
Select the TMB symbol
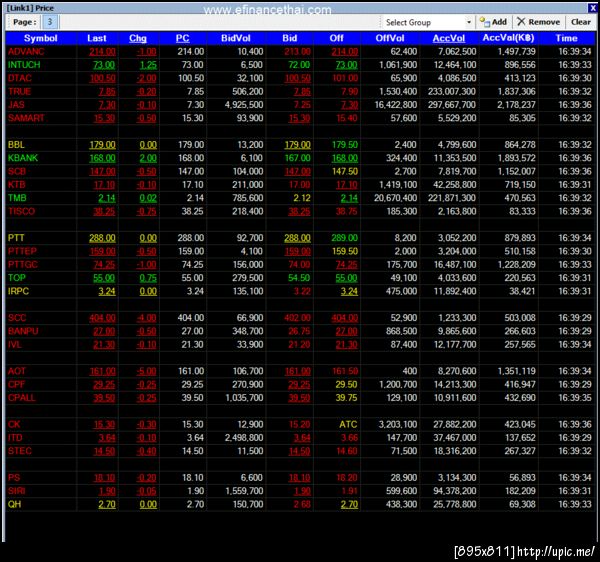[x=17, y=198]
